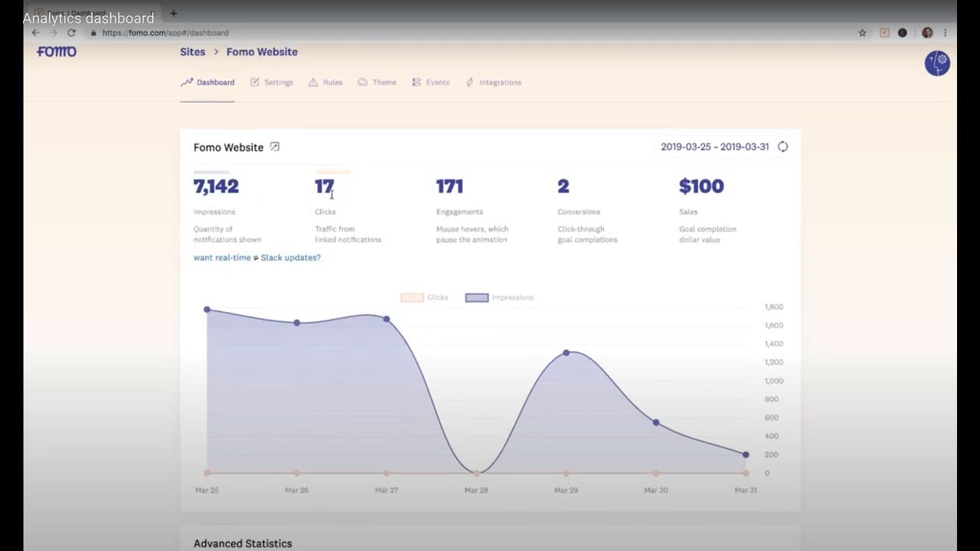Toggle the Clicks series in chart legend
Screen dimensions: 980x551
pyautogui.click(x=425, y=298)
